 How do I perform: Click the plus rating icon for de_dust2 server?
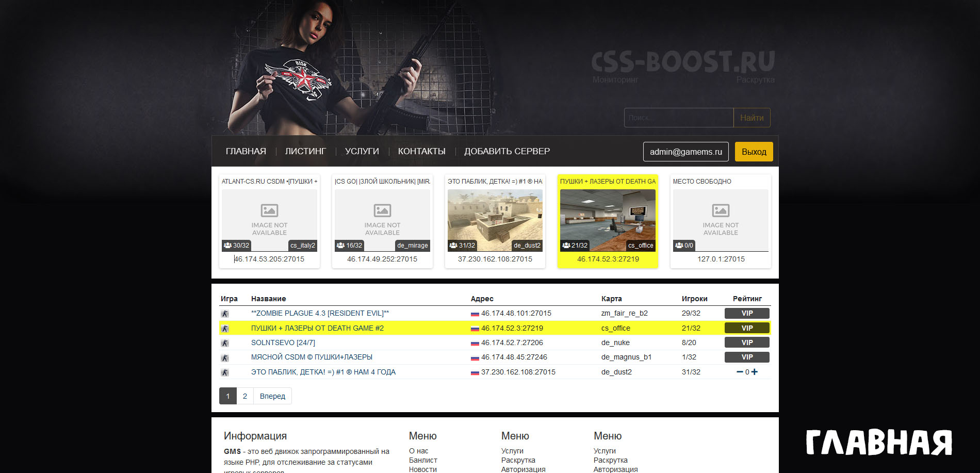[x=755, y=372]
